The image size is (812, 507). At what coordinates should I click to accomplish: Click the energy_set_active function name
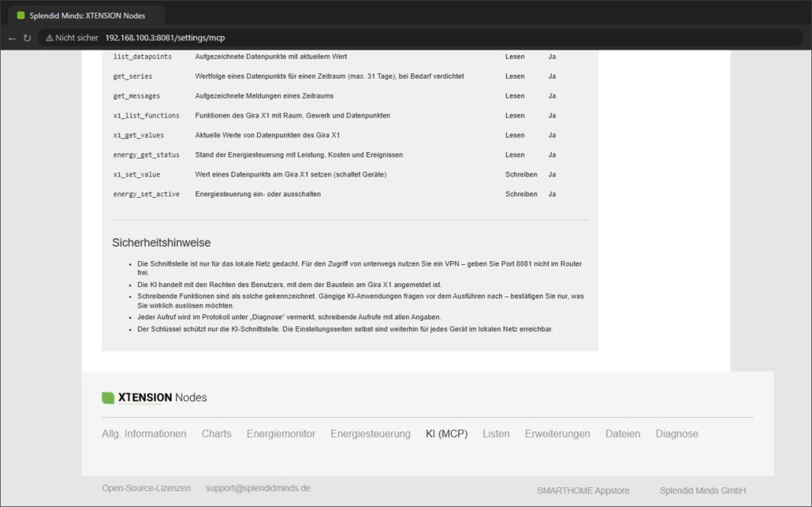[147, 195]
